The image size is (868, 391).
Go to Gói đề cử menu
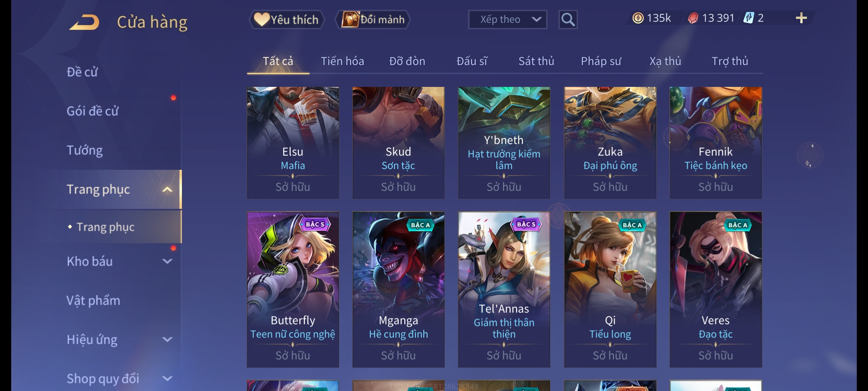93,111
